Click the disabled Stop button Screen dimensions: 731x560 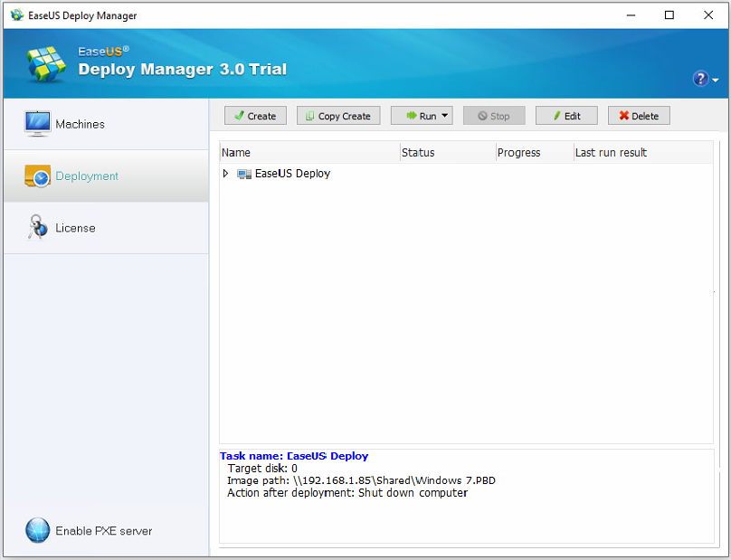494,116
